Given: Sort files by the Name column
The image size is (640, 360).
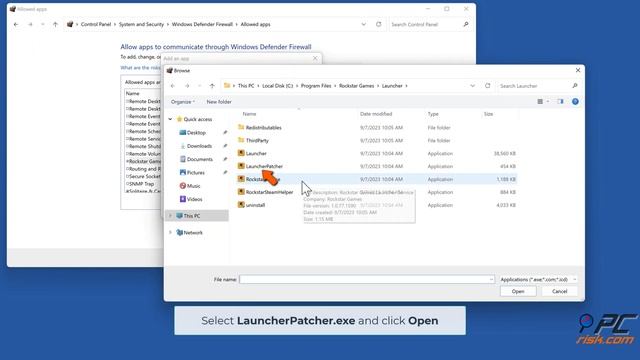Looking at the screenshot, I should click(x=249, y=114).
